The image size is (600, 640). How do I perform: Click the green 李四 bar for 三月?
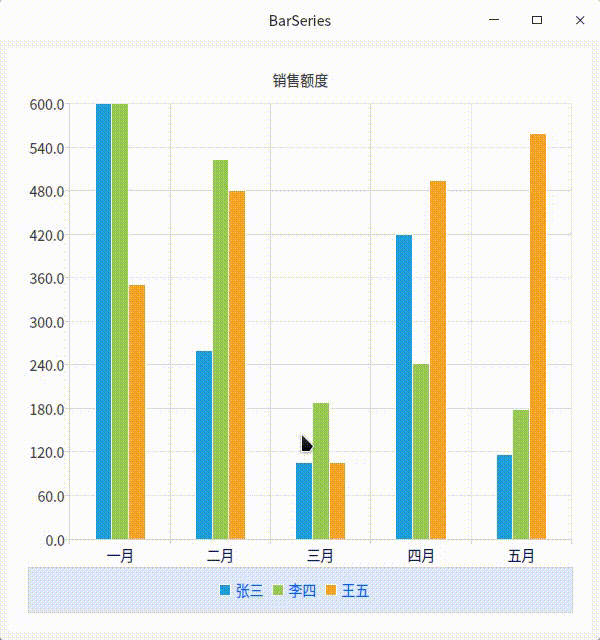(321, 471)
